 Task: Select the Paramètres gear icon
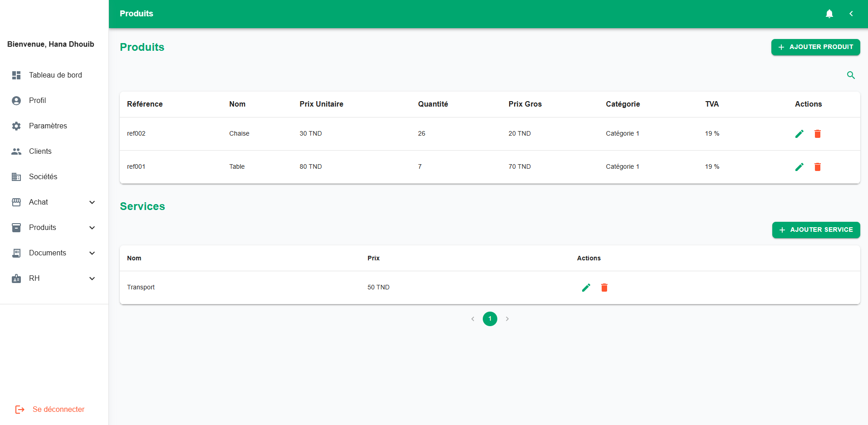click(x=16, y=126)
